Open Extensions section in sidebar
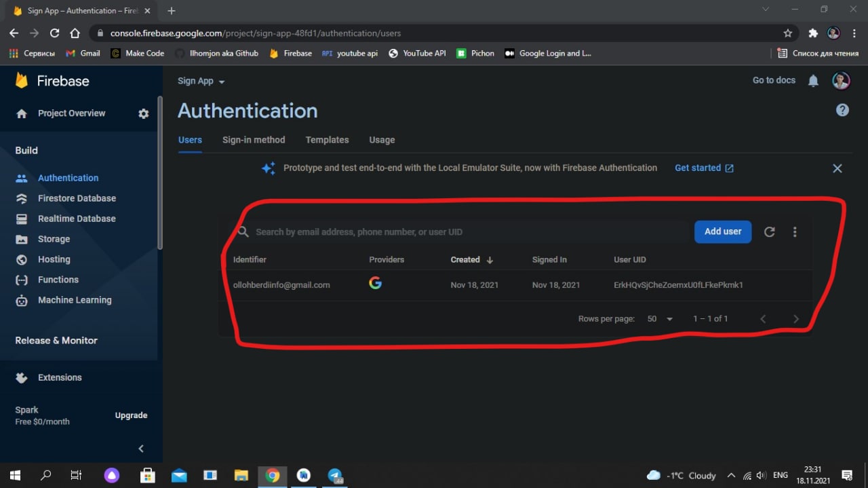Screen dimensions: 868x488 (60, 377)
